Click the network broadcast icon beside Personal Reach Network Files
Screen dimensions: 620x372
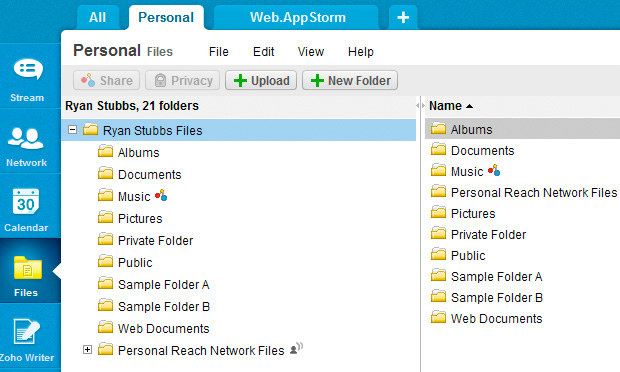pyautogui.click(x=296, y=348)
